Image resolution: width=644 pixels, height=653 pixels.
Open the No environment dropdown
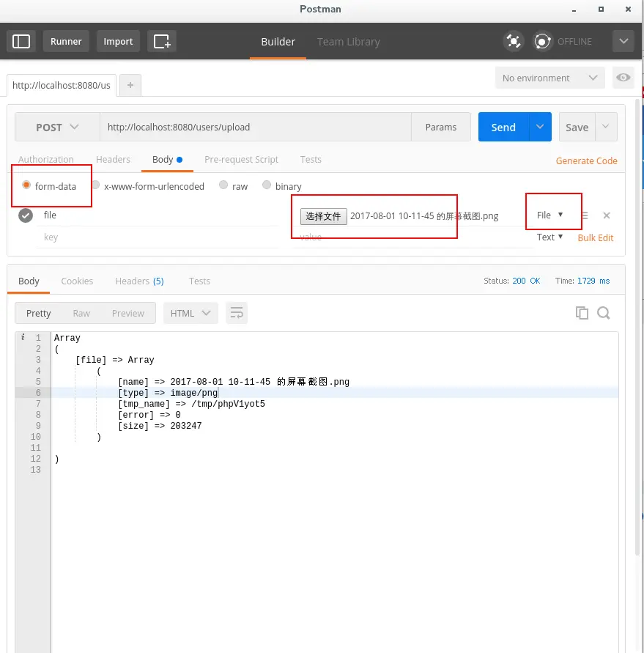tap(549, 78)
